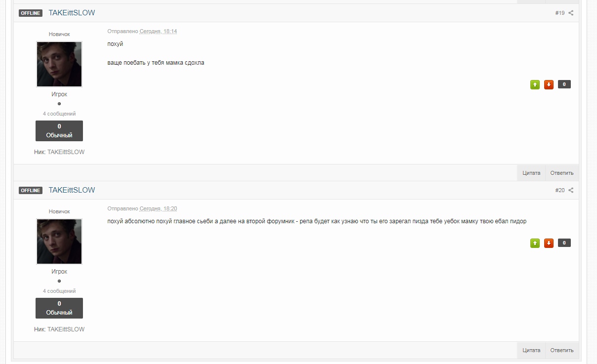
Task: Open TAKEittSLOW profile from post #19 header
Action: pos(72,13)
